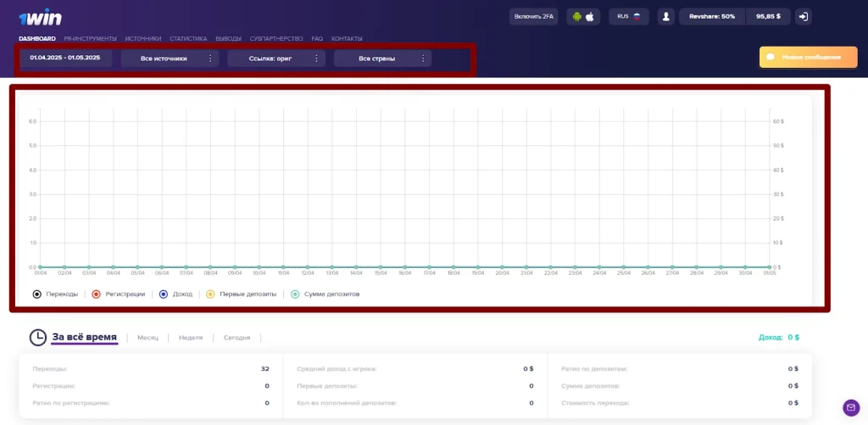Click the Стоимость перехода label
This screenshot has width=868, height=425.
click(595, 403)
